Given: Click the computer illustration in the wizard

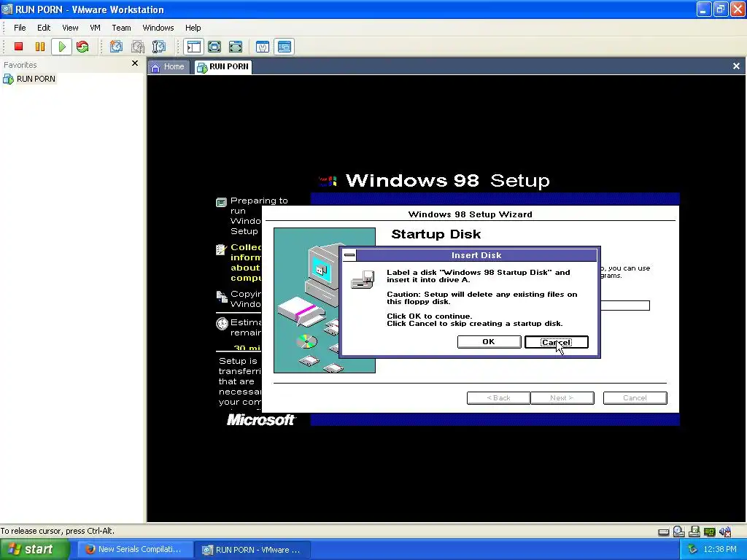Looking at the screenshot, I should (325, 300).
